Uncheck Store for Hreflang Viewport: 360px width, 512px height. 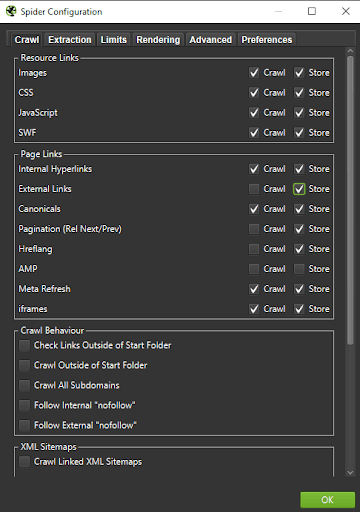click(x=299, y=249)
